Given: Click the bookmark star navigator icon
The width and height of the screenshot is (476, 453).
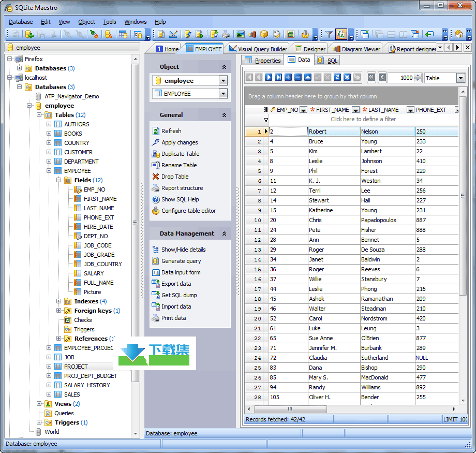Looking at the screenshot, I should (x=347, y=77).
